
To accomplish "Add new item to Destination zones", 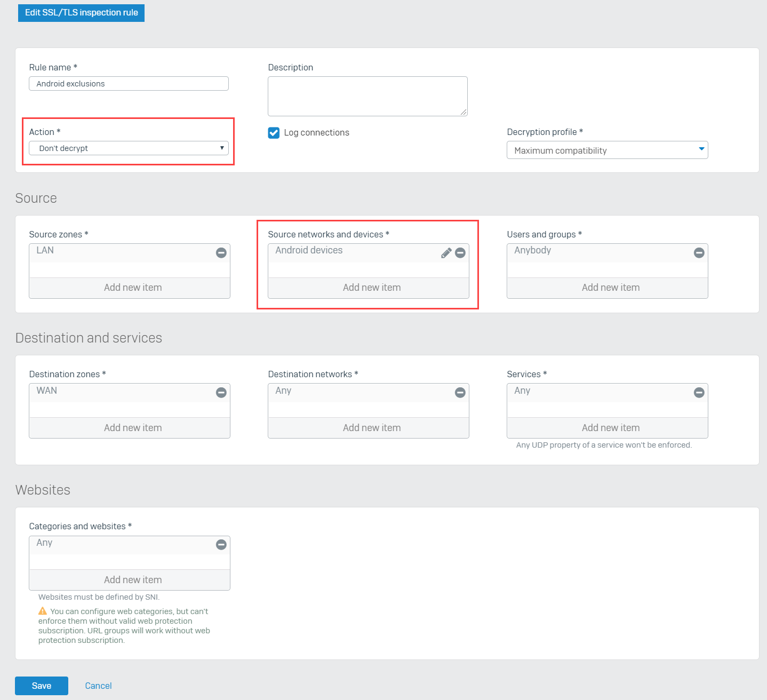I will [x=129, y=427].
